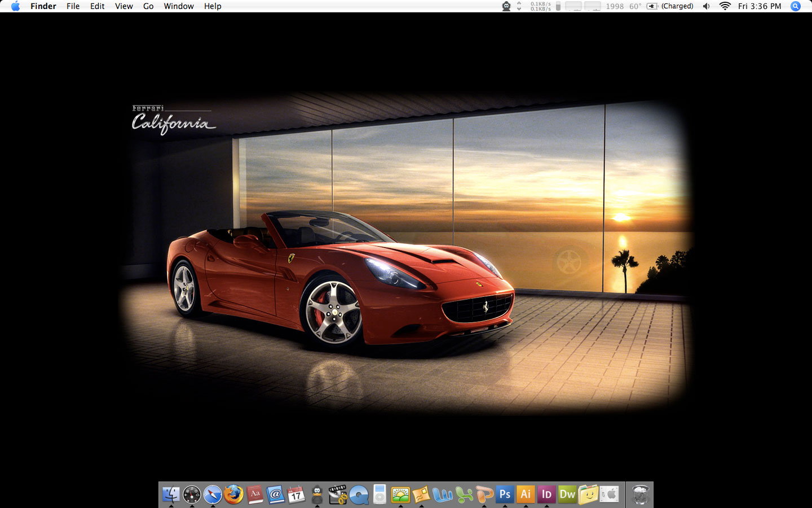Viewport: 812px width, 508px height.
Task: Click the battery power plug icon
Action: [x=652, y=6]
